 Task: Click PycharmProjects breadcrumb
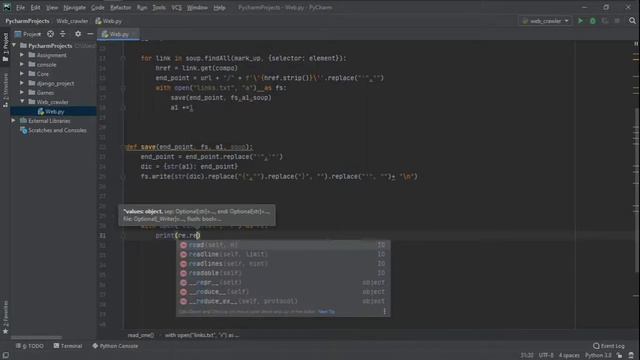tap(27, 21)
